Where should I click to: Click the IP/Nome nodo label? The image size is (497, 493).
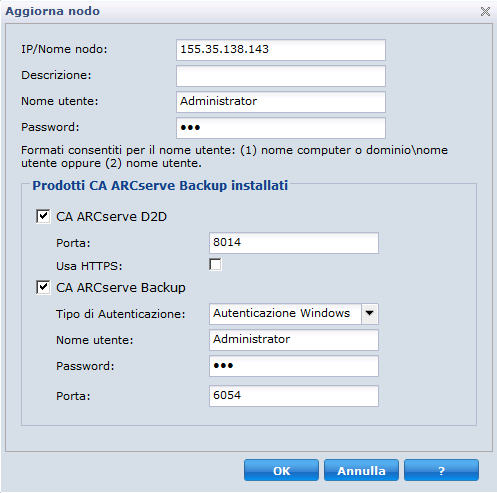click(x=64, y=49)
